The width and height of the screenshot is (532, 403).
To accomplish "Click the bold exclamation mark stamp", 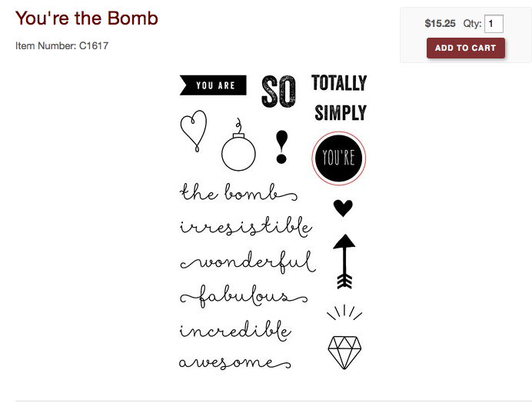I will 281,147.
